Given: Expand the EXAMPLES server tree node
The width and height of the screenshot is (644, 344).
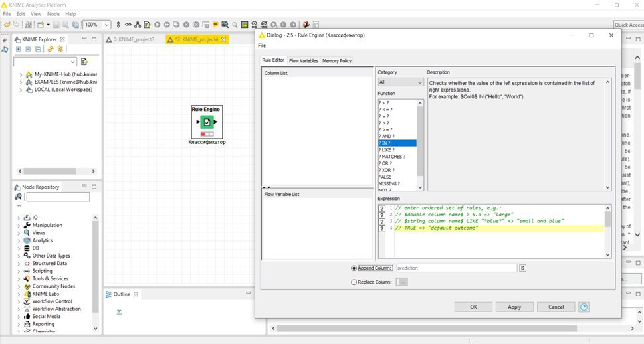Looking at the screenshot, I should (x=21, y=82).
